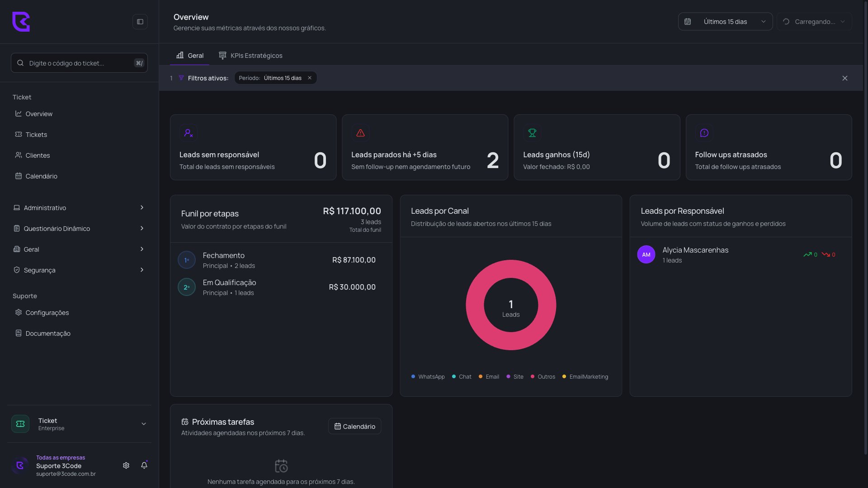Click the trophy icon on Leads ganhos
The image size is (868, 488).
tap(532, 133)
